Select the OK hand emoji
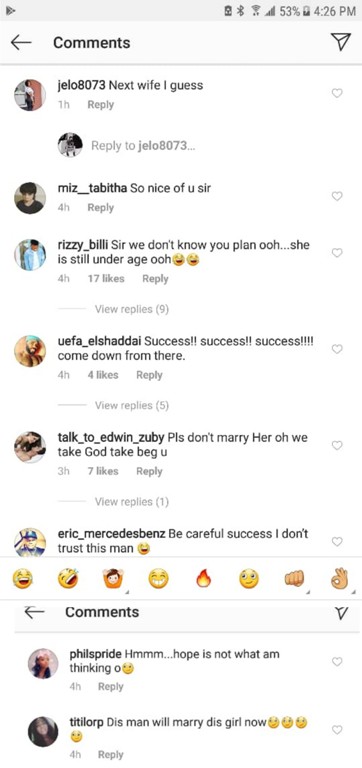The height and width of the screenshot is (768, 362). (x=339, y=579)
